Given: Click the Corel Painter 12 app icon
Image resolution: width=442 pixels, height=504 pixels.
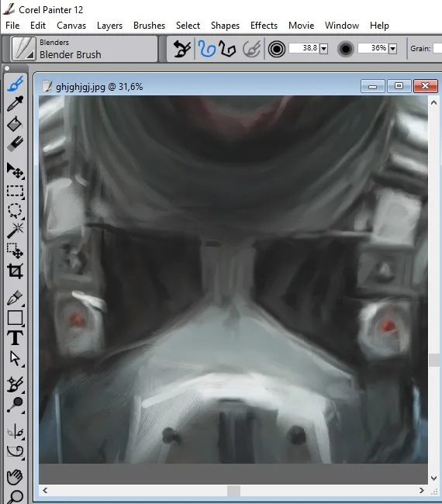Looking at the screenshot, I should pyautogui.click(x=9, y=9).
